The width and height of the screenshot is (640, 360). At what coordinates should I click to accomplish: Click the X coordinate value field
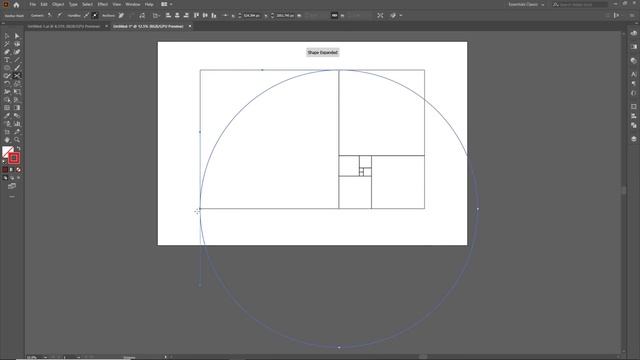click(x=252, y=16)
